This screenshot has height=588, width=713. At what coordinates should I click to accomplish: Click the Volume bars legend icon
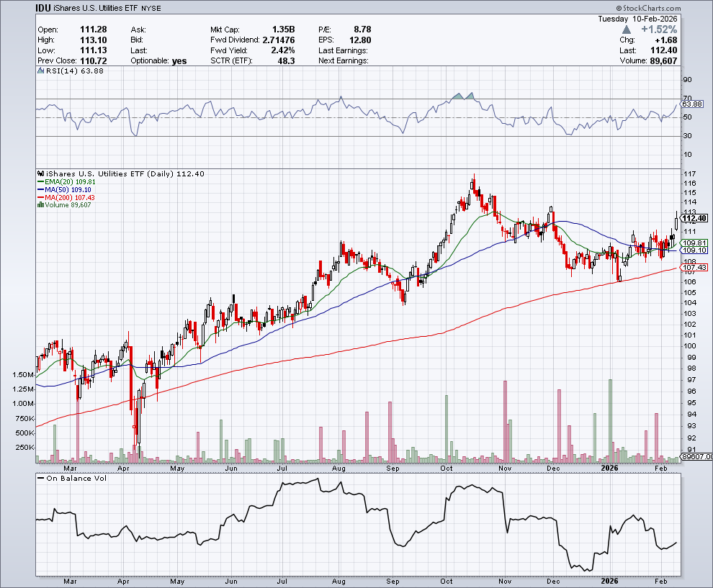coord(39,205)
